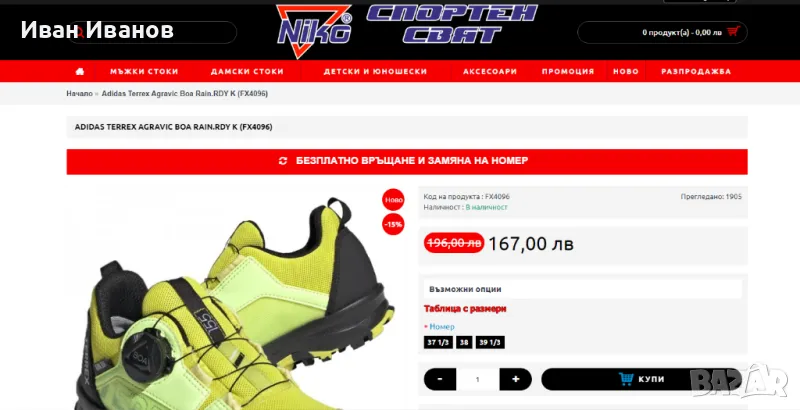
Task: Open the Мъжки стоки menu
Action: coord(144,71)
